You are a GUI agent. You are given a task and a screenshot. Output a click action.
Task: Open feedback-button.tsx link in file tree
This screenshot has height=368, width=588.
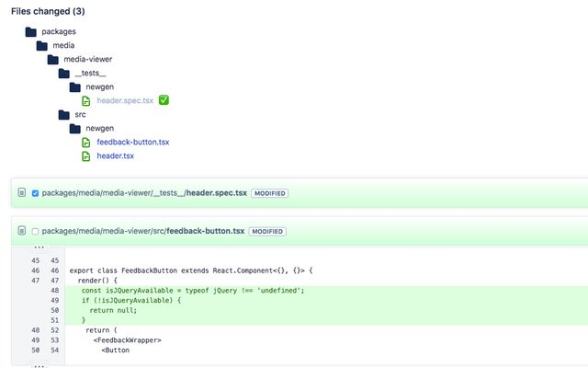[x=132, y=142]
